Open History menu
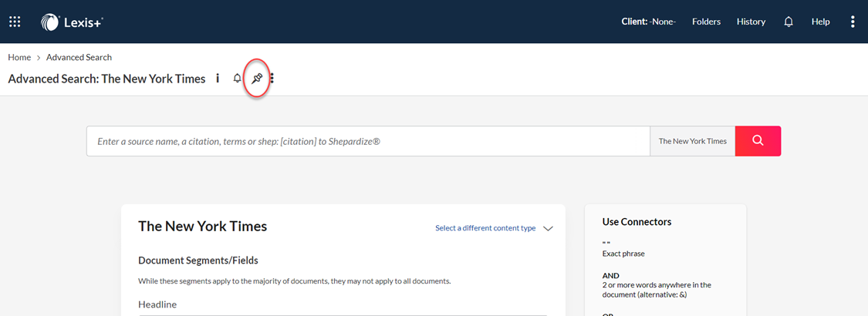Image resolution: width=868 pixels, height=316 pixels. point(751,22)
